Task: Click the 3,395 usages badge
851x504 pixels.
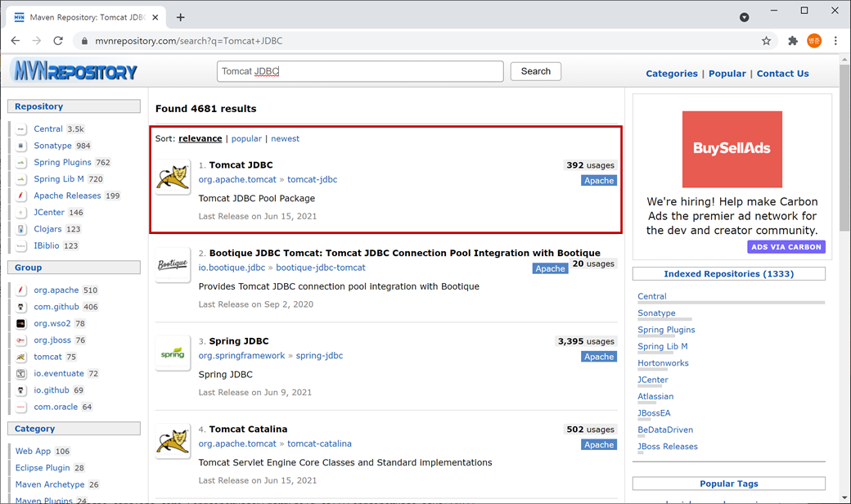Action: [586, 341]
